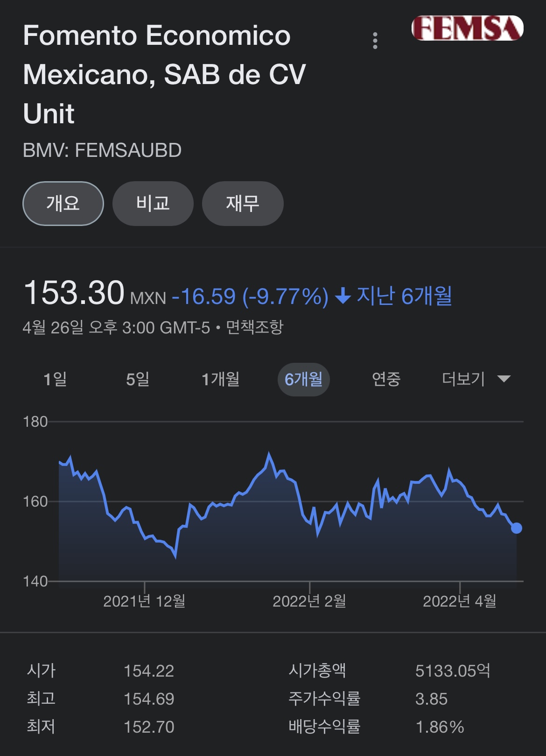Select the 연중 year-to-date range

click(x=386, y=379)
